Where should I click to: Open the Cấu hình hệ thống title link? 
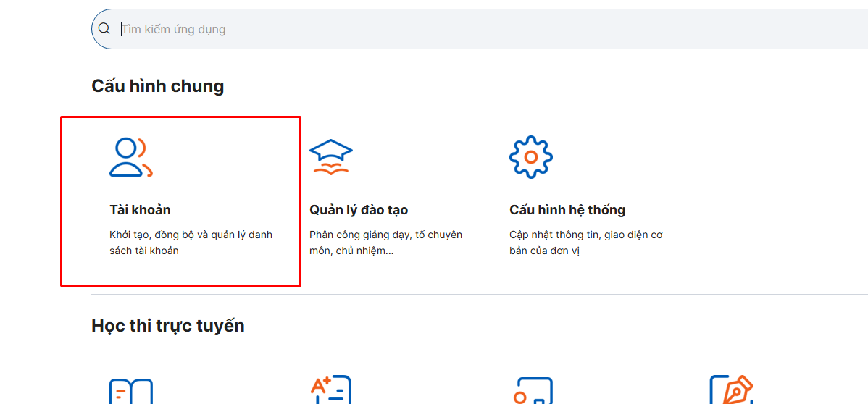567,210
